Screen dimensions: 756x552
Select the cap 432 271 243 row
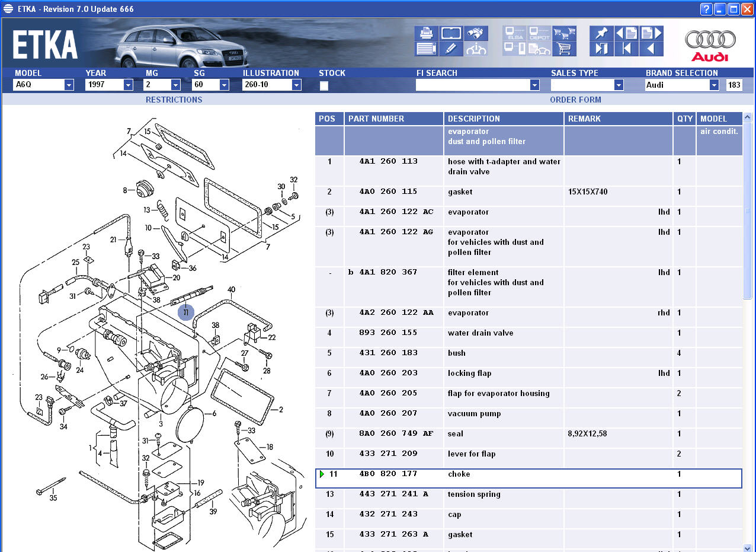tap(528, 519)
